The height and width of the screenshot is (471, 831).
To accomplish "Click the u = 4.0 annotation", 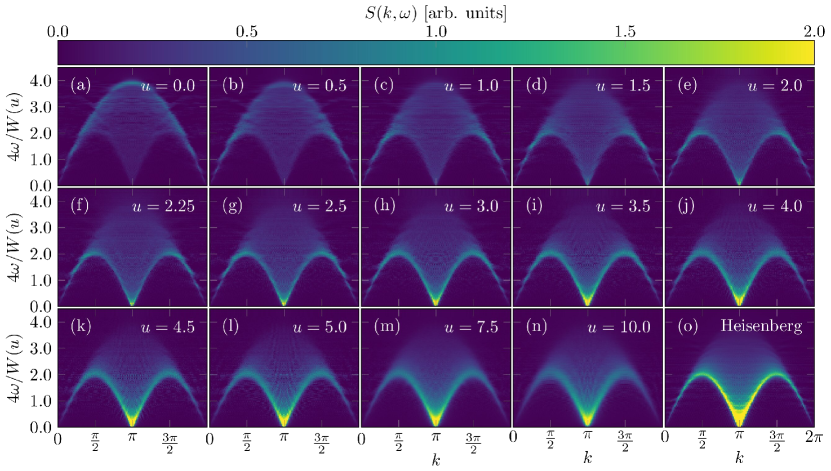I will point(775,206).
